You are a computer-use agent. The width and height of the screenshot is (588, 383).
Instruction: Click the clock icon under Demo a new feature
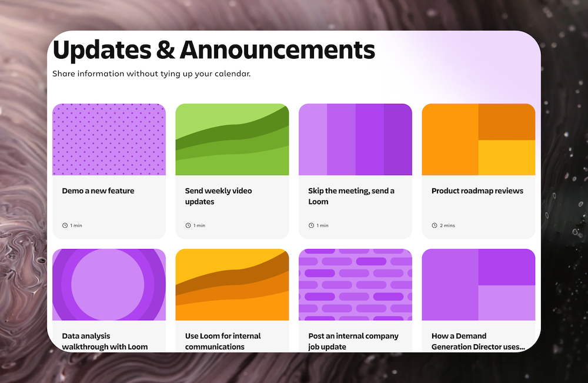tap(65, 226)
